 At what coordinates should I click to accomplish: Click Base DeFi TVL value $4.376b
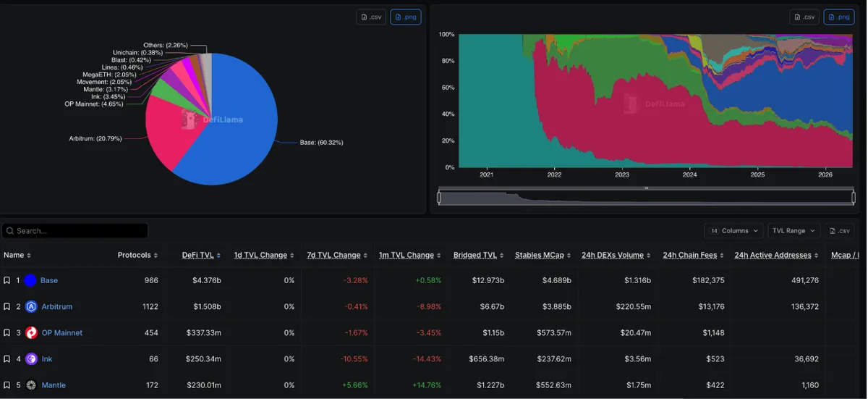pos(207,280)
